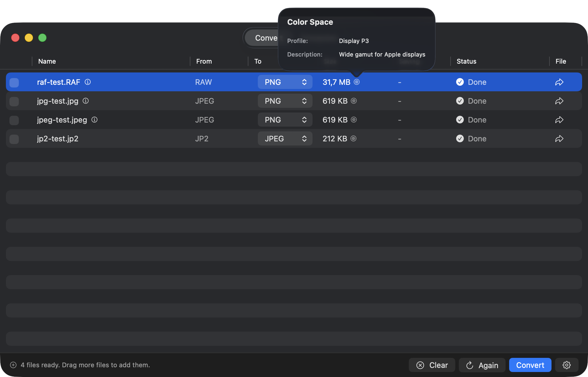This screenshot has width=588, height=377.
Task: Click share arrow in jp2-test.jp2 row
Action: (559, 139)
